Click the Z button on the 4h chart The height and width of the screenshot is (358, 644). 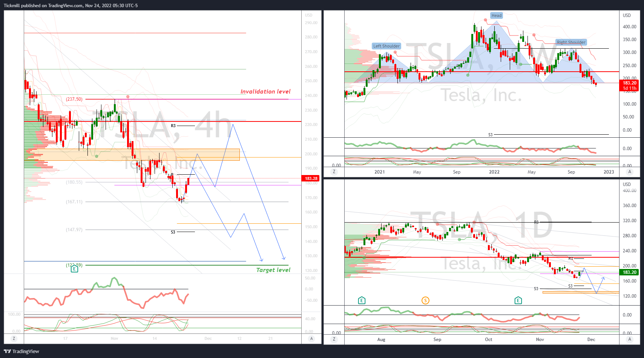[14, 338]
